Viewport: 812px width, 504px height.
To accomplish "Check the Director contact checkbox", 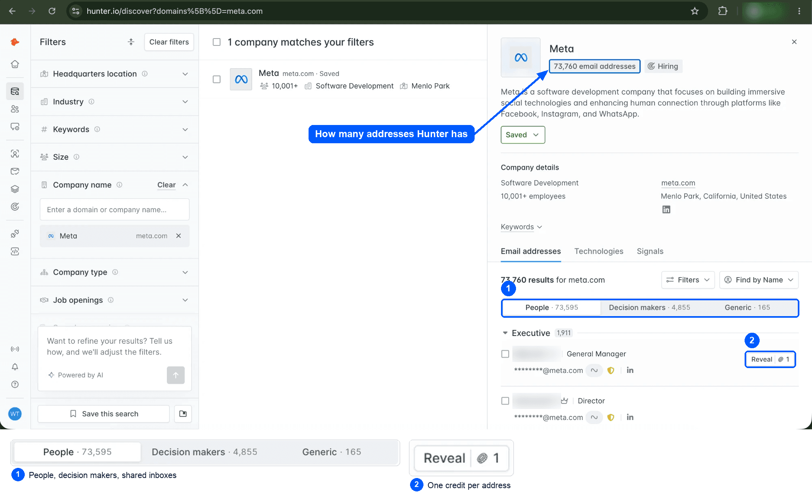I will [x=505, y=401].
